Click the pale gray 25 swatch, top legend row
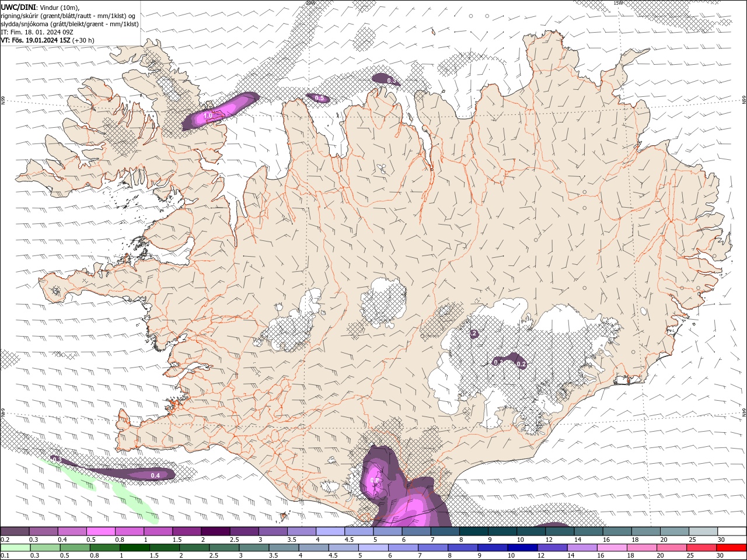Image resolution: width=747 pixels, height=560 pixels. tap(704, 531)
